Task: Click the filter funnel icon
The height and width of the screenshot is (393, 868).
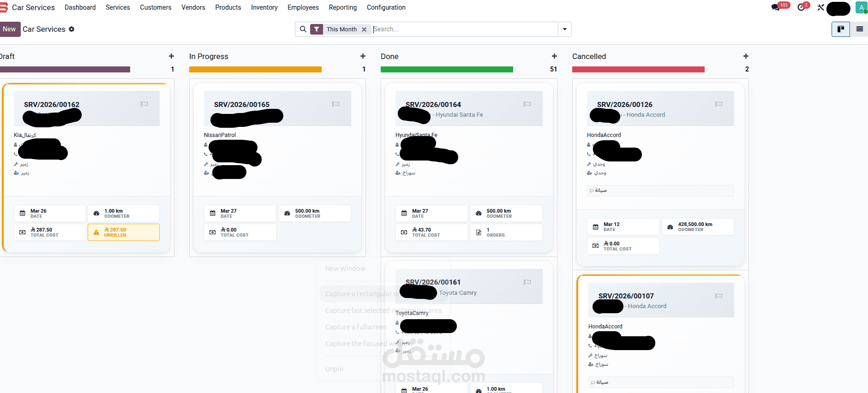Action: 317,29
